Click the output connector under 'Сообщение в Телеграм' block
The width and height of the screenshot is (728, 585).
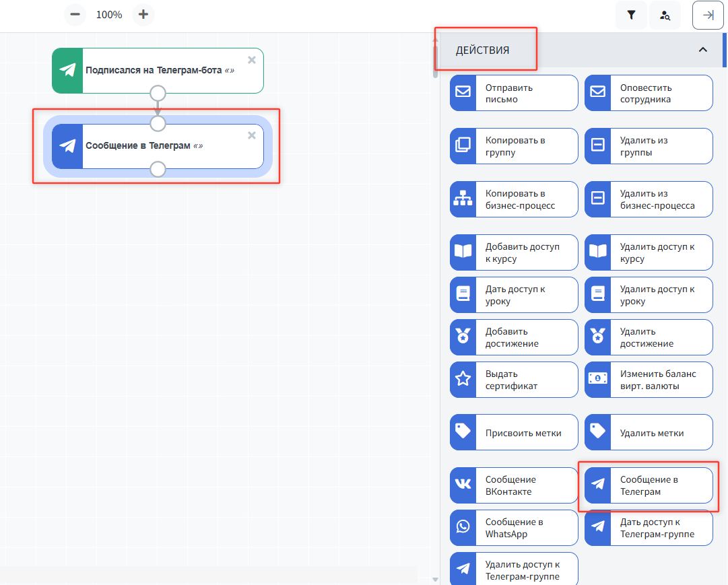click(x=158, y=169)
